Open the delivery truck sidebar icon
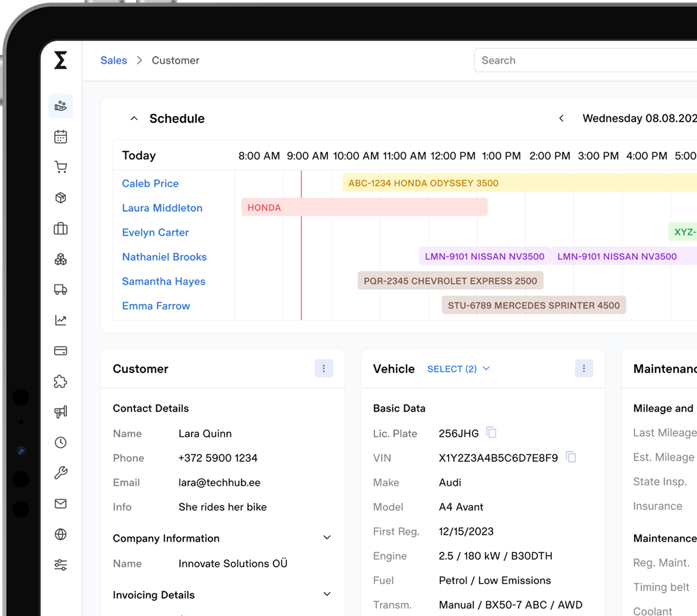The image size is (697, 616). tap(61, 290)
